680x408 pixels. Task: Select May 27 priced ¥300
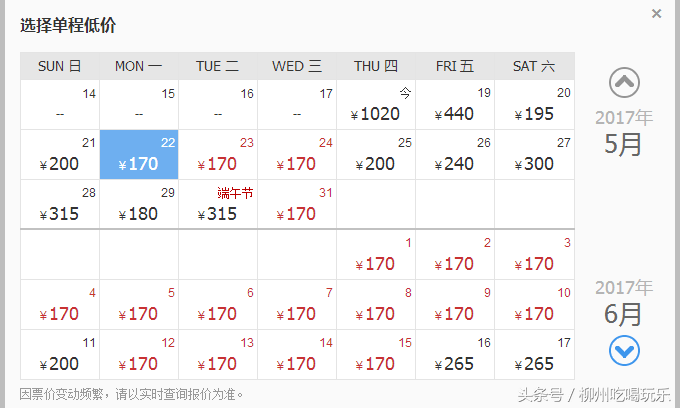[534, 154]
